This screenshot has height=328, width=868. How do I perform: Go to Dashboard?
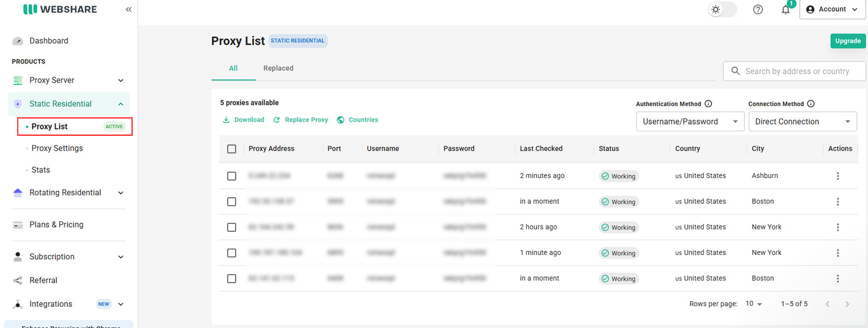tap(49, 41)
